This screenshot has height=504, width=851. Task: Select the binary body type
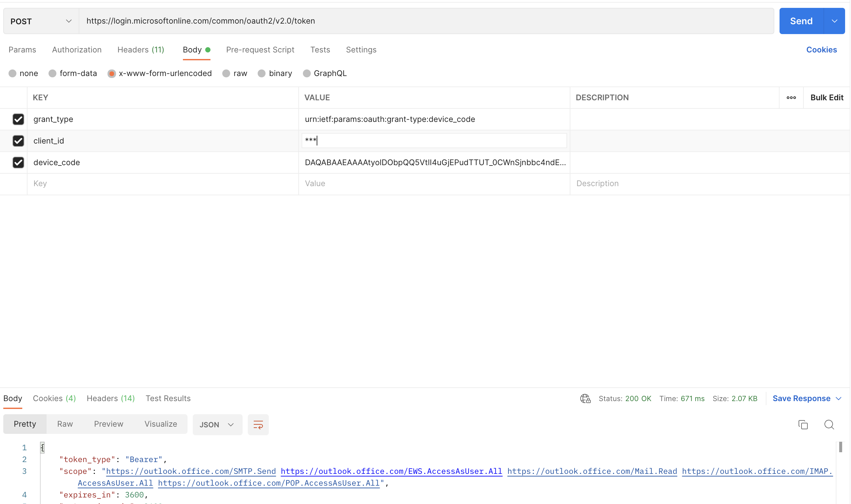262,73
